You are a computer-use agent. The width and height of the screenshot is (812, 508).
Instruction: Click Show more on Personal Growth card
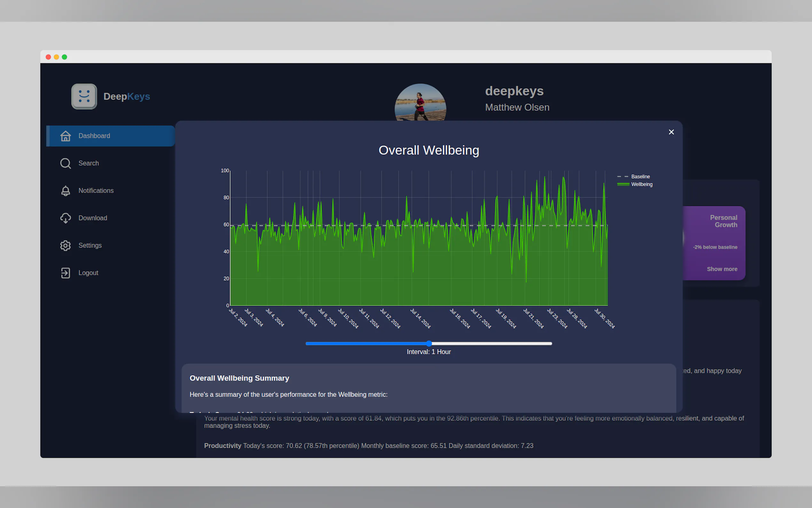722,269
